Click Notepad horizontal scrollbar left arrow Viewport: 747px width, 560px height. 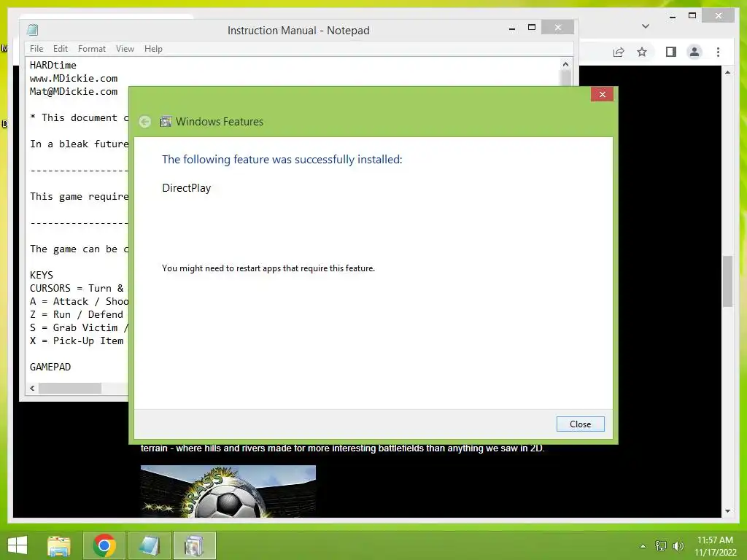pyautogui.click(x=32, y=388)
